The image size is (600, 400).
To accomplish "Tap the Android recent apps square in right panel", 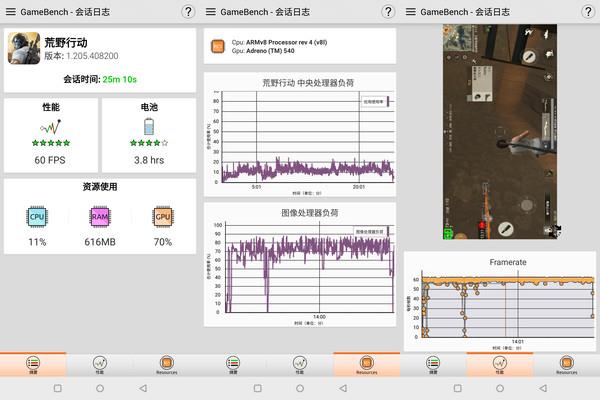I will pos(458,388).
